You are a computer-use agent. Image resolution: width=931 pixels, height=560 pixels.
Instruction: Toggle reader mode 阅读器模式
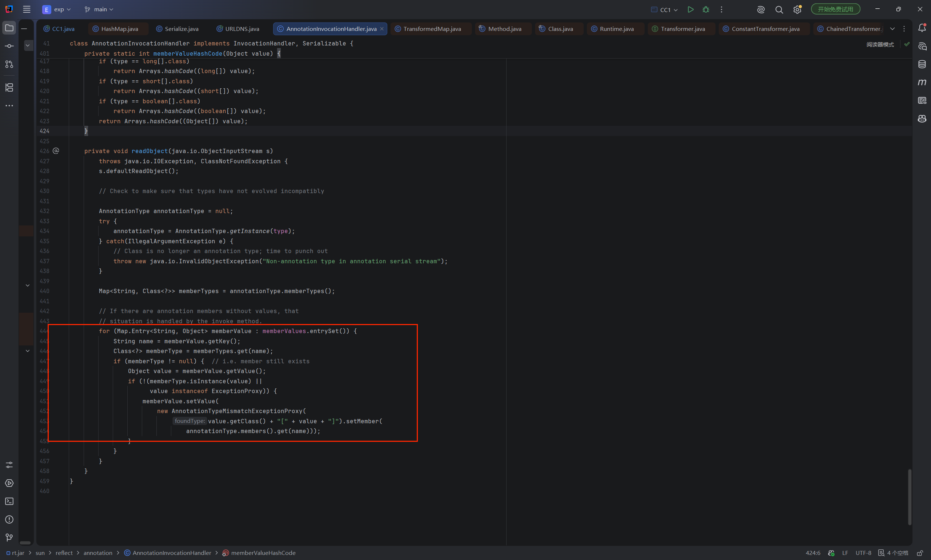880,44
